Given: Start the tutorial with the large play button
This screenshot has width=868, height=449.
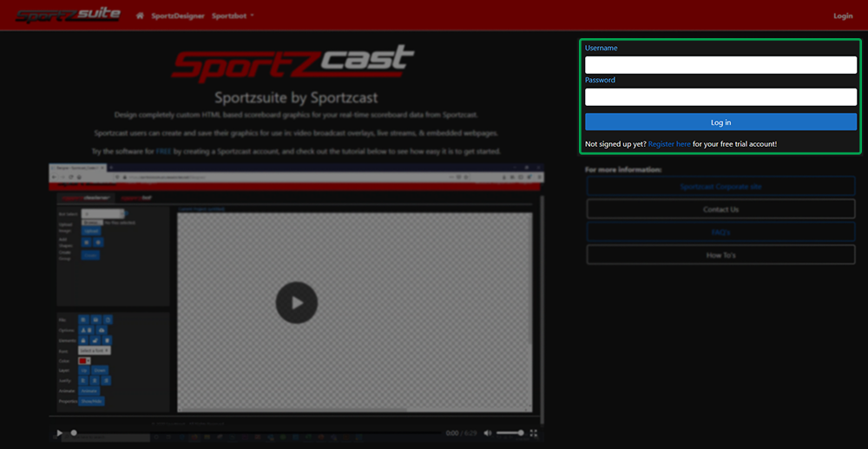Looking at the screenshot, I should click(297, 303).
